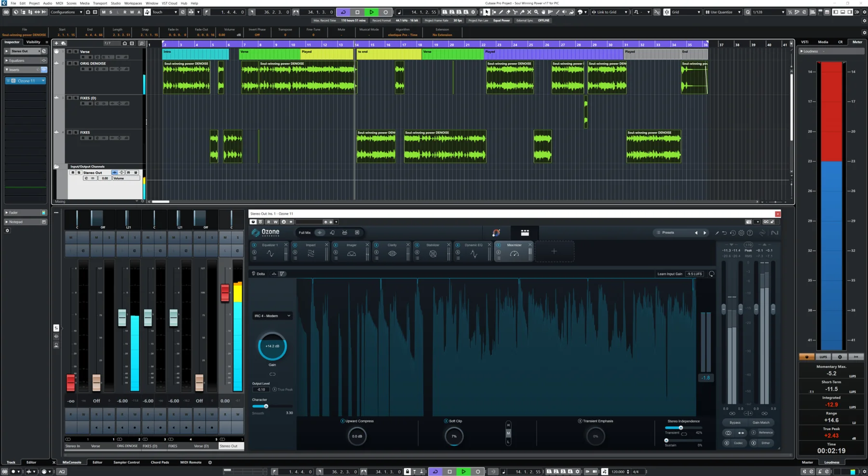Image resolution: width=868 pixels, height=476 pixels.
Task: Activate cycle loop in top transport
Action: point(343,12)
